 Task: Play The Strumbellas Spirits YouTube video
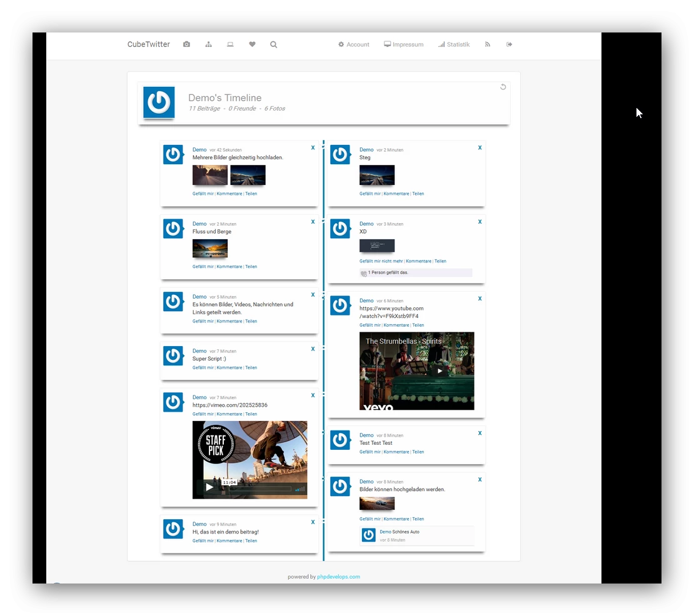pos(440,371)
